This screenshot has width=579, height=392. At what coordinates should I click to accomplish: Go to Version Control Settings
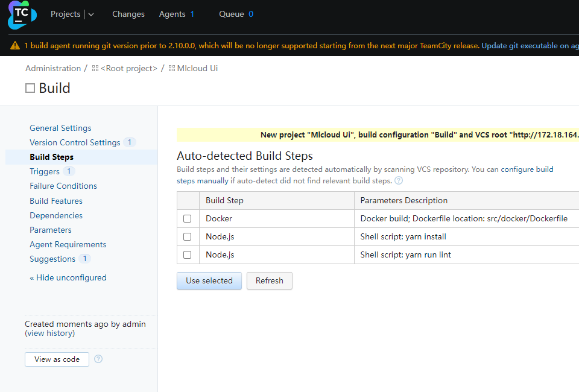(75, 142)
